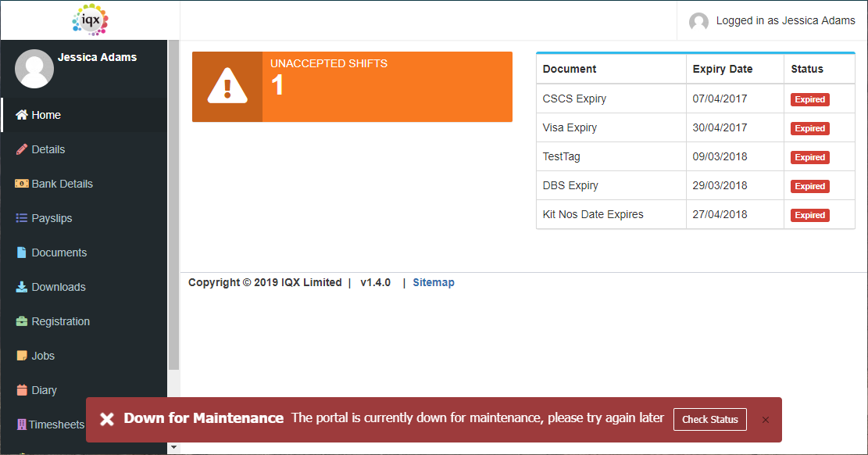Open the Unaccepted Shifts orange tile

tap(352, 87)
